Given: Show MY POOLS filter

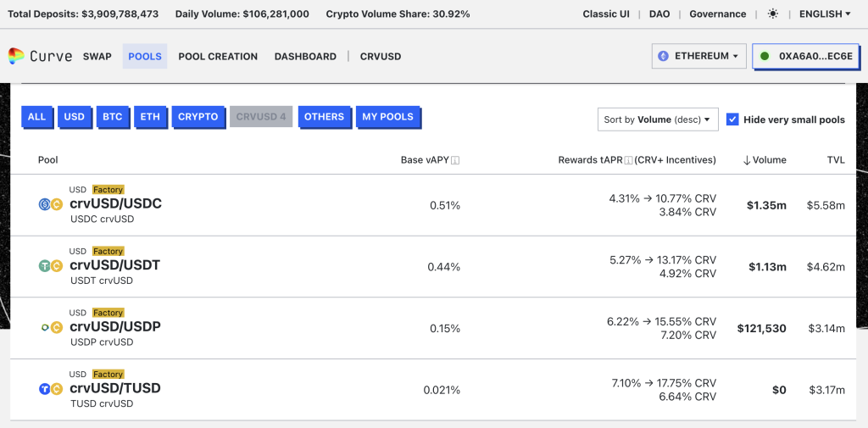Looking at the screenshot, I should tap(388, 117).
